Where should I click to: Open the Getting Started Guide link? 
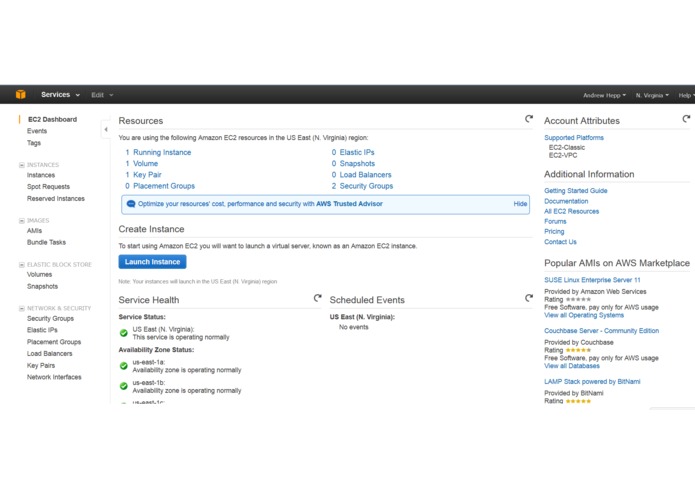[x=575, y=191]
